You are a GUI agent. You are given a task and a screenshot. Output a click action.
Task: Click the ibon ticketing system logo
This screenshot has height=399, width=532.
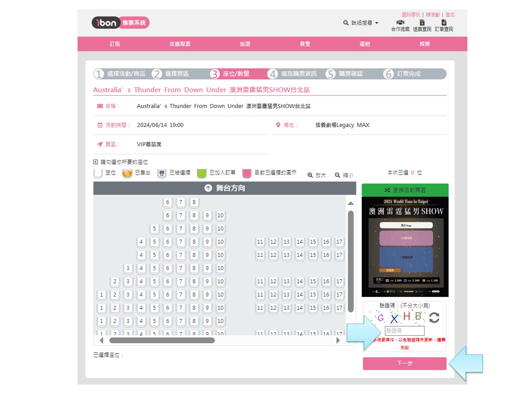(120, 23)
